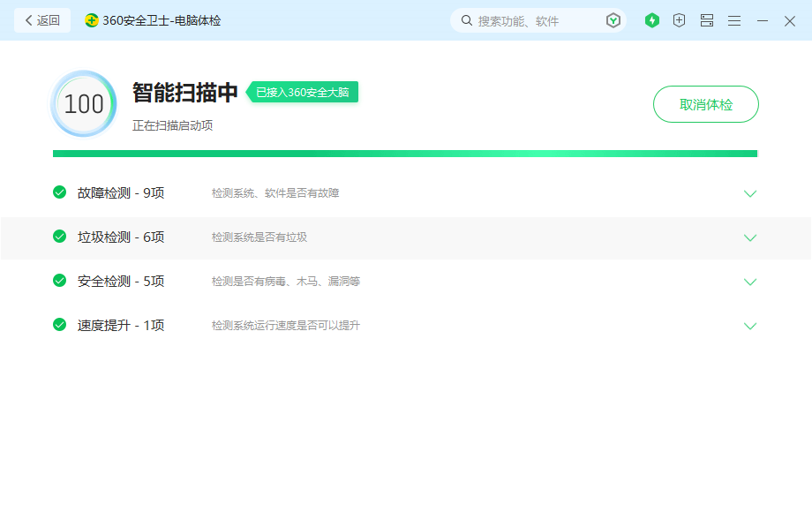The height and width of the screenshot is (512, 812).
Task: Click the 检测系统运行速度是否可以提升 description
Action: [286, 325]
